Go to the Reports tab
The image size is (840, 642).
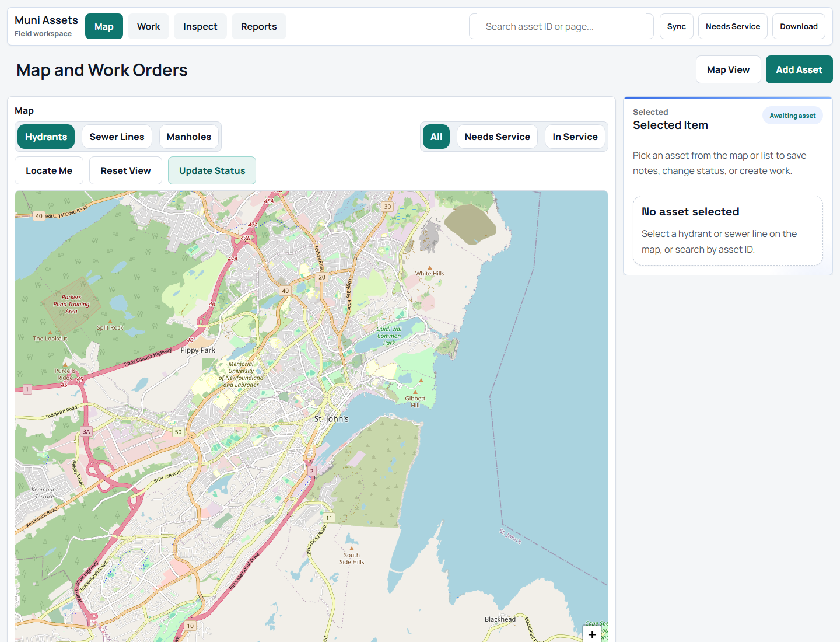point(259,26)
